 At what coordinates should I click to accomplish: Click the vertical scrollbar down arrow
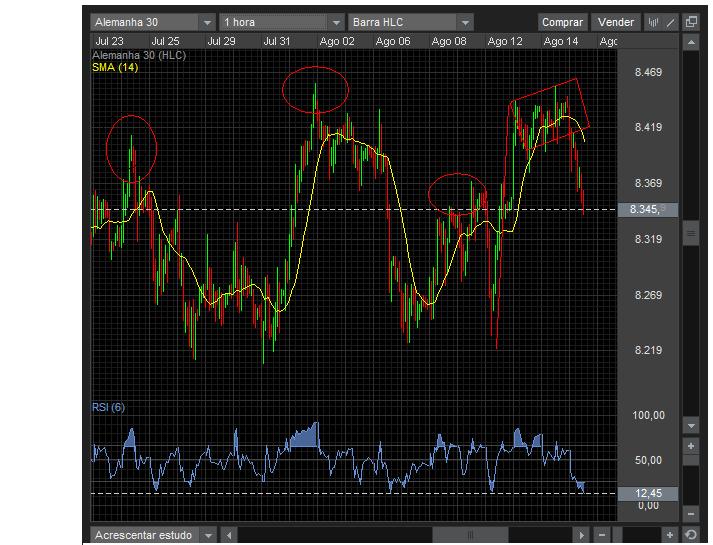tap(691, 426)
